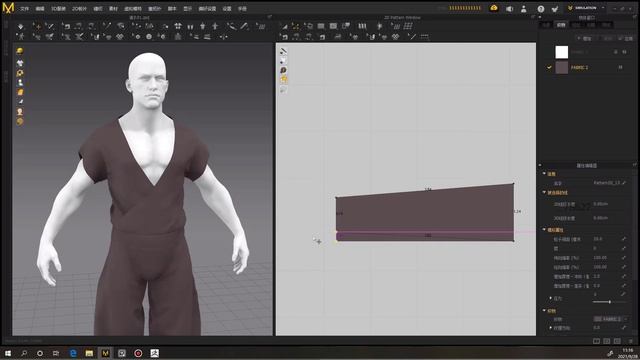Switch to the active fabric tab in object browser
The image size is (640, 360).
pos(561,25)
